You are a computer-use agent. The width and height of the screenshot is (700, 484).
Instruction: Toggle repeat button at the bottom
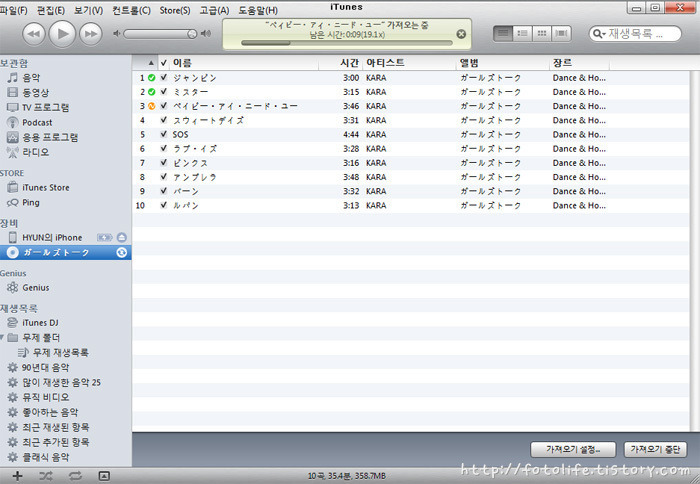point(75,476)
